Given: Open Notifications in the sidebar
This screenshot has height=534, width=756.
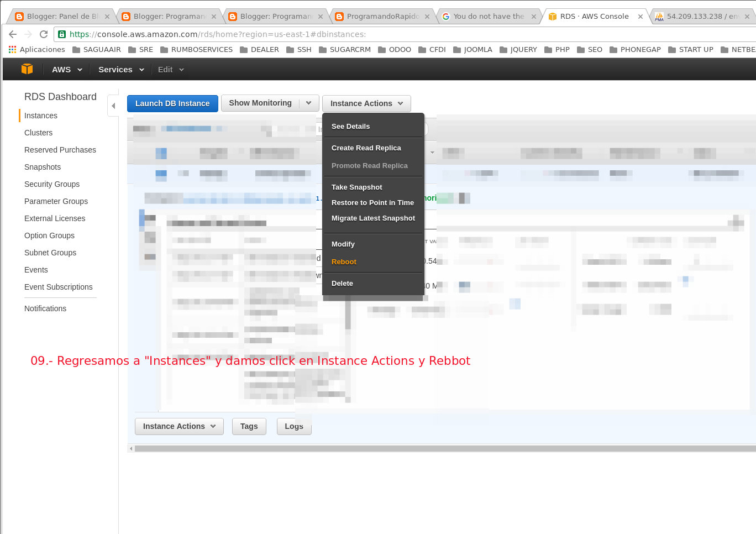Looking at the screenshot, I should tap(45, 308).
